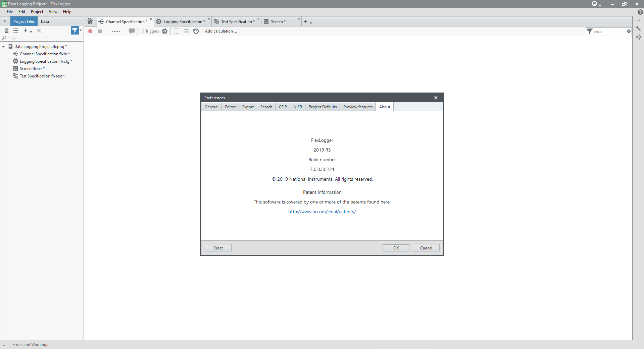Open dropdown arrow next to plus in Project Files

(x=31, y=32)
